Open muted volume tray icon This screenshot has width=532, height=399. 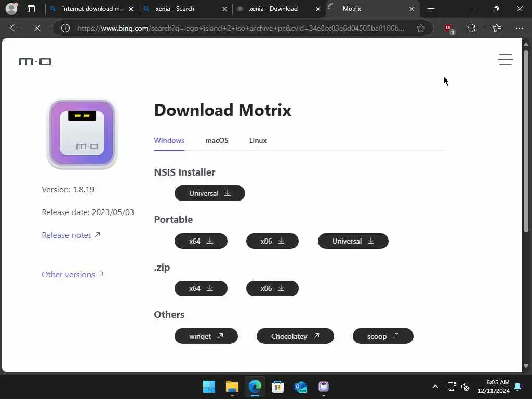coord(465,387)
